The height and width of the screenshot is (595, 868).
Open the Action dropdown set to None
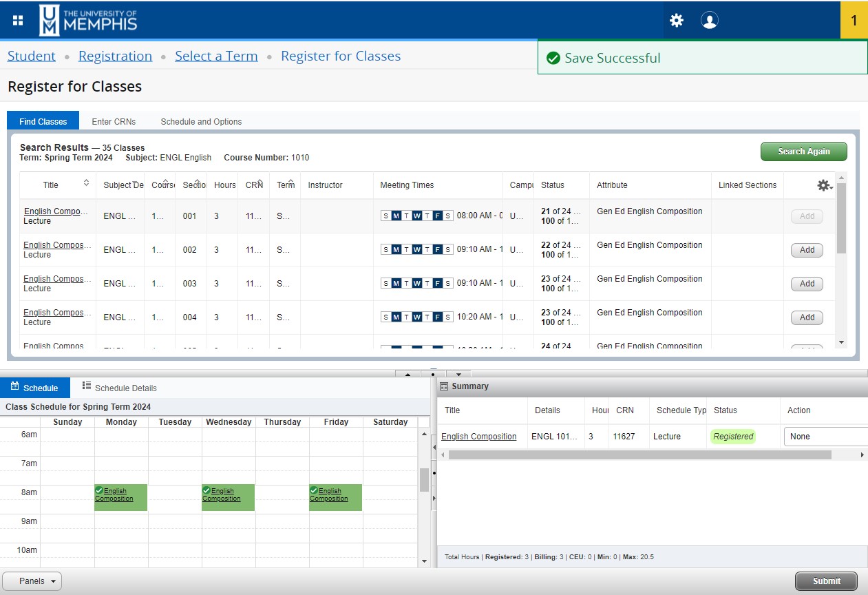(825, 437)
